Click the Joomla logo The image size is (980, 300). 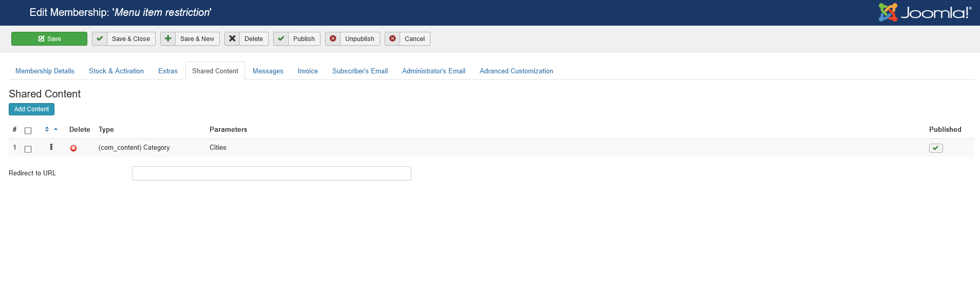click(x=925, y=12)
